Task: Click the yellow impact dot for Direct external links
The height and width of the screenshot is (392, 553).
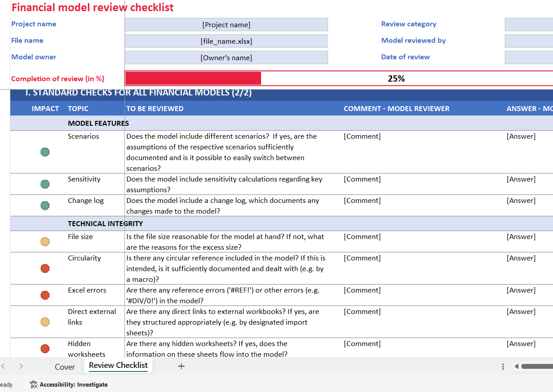Action: [45, 322]
